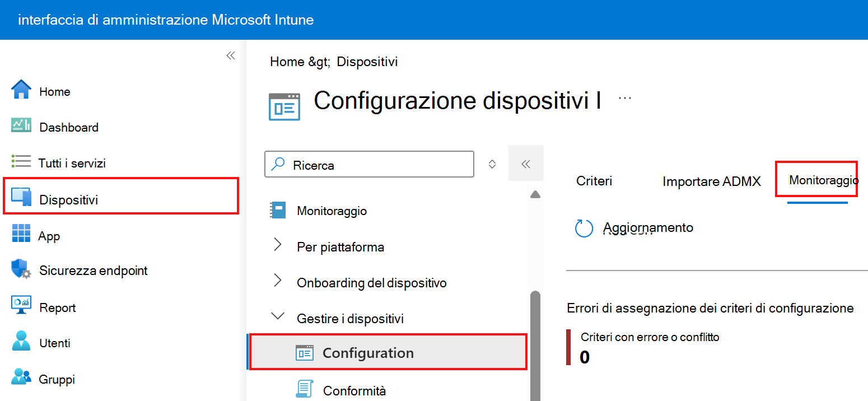This screenshot has height=401, width=868.
Task: Open Dispositivi via the breadcrumb link
Action: pyautogui.click(x=367, y=61)
